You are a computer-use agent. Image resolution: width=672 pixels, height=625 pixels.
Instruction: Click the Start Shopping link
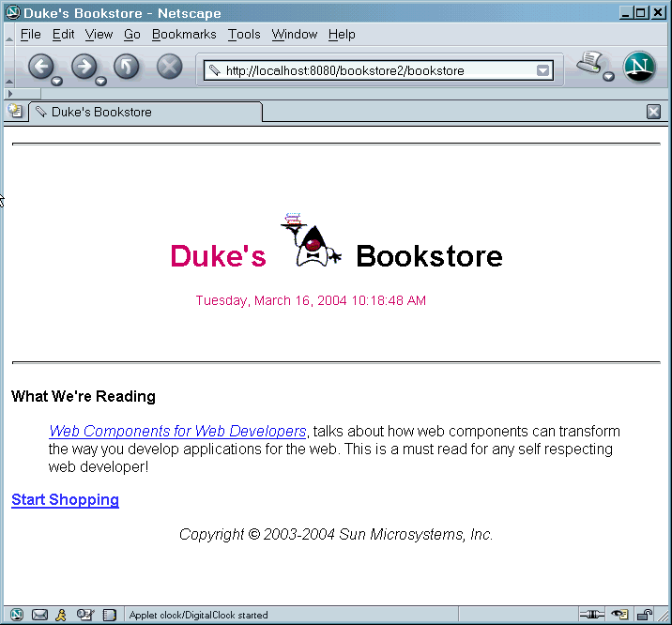coord(65,500)
